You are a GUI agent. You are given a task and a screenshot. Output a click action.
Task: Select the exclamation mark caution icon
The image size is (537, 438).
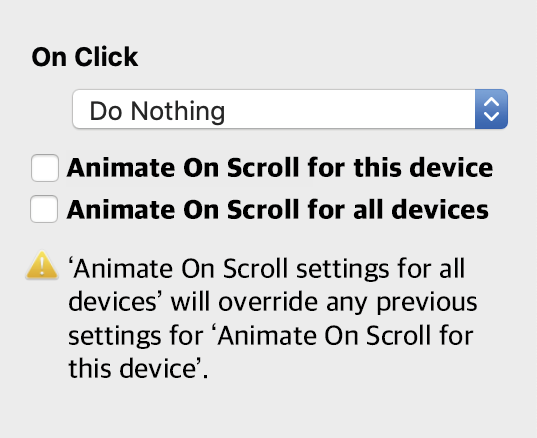42,265
